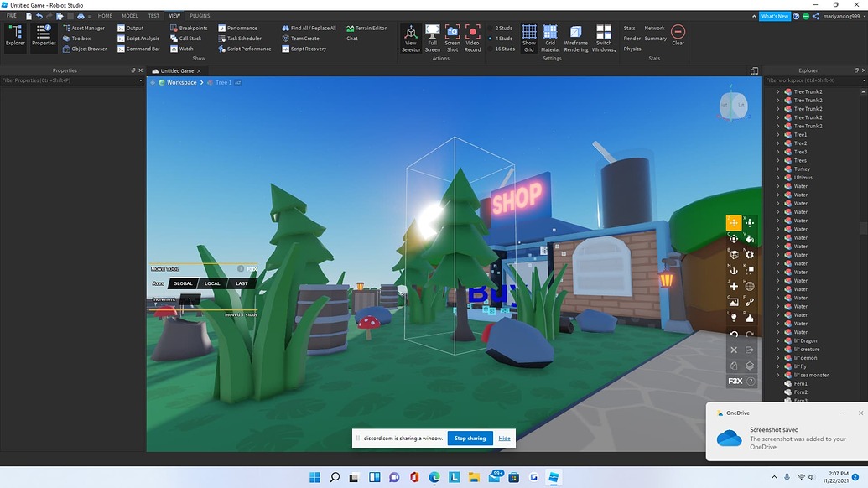Select the F3X Rotate tool
The image size is (868, 488).
click(x=733, y=238)
